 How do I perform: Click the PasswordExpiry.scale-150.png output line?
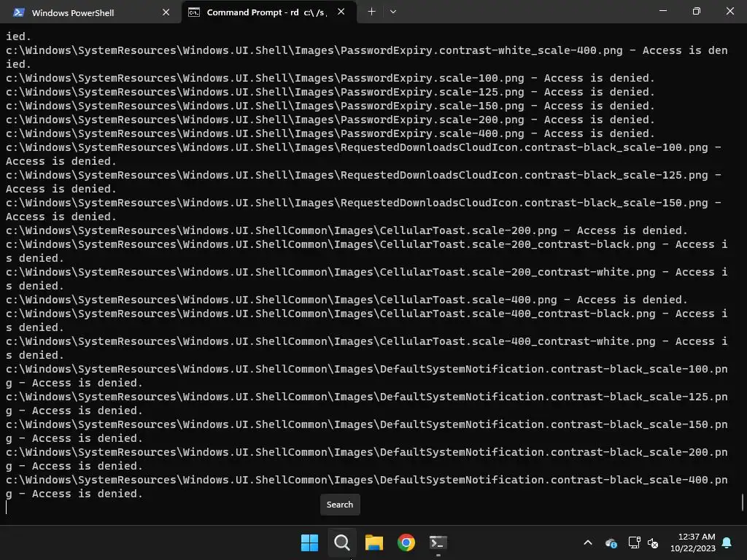pyautogui.click(x=330, y=106)
